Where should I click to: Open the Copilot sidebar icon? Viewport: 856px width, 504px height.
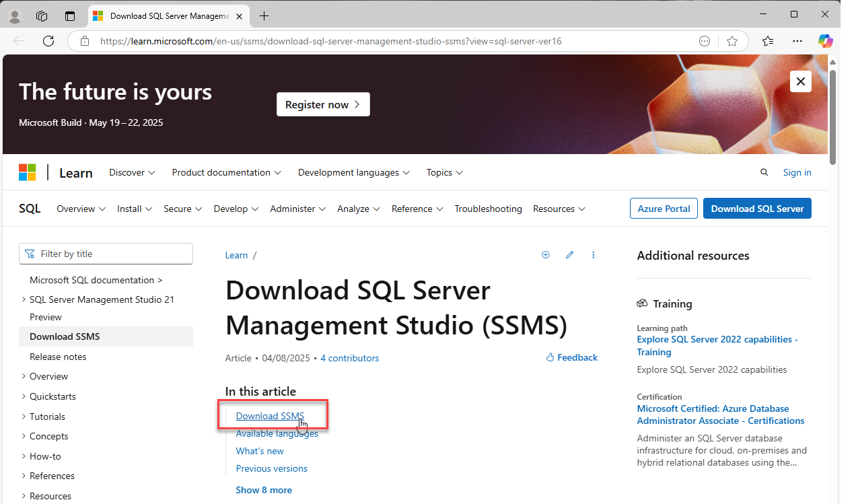[825, 41]
